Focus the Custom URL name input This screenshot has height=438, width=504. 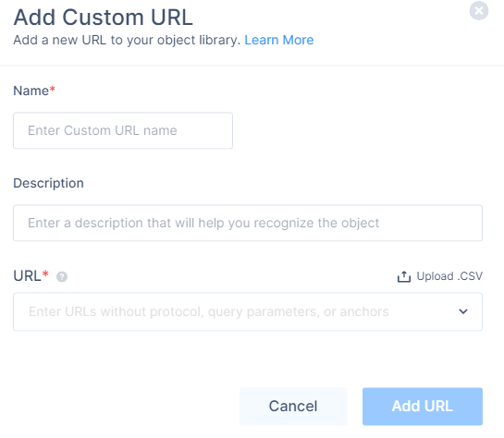123,130
